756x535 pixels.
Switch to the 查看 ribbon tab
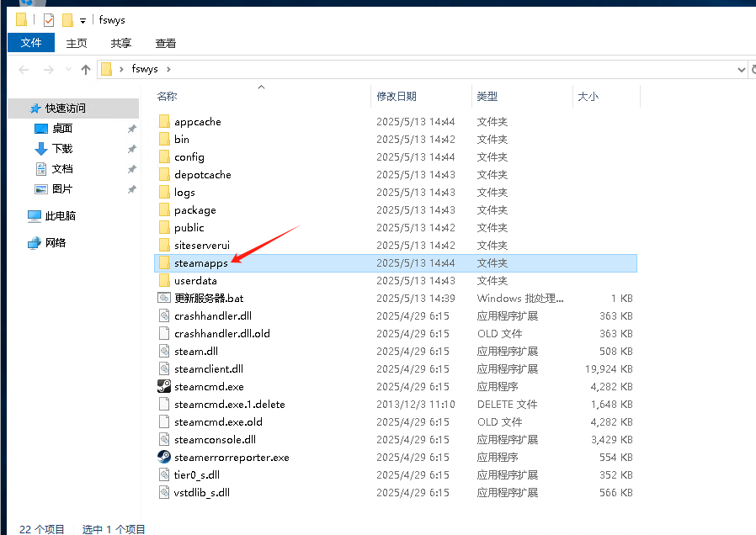[x=165, y=44]
